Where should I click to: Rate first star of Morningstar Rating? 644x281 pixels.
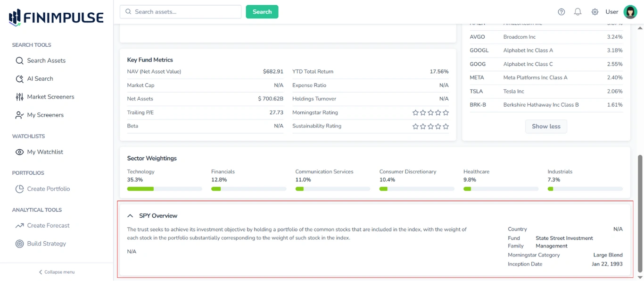[x=416, y=112]
